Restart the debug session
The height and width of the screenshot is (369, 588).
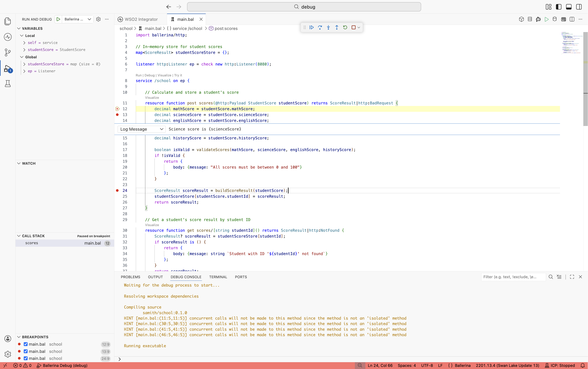345,27
